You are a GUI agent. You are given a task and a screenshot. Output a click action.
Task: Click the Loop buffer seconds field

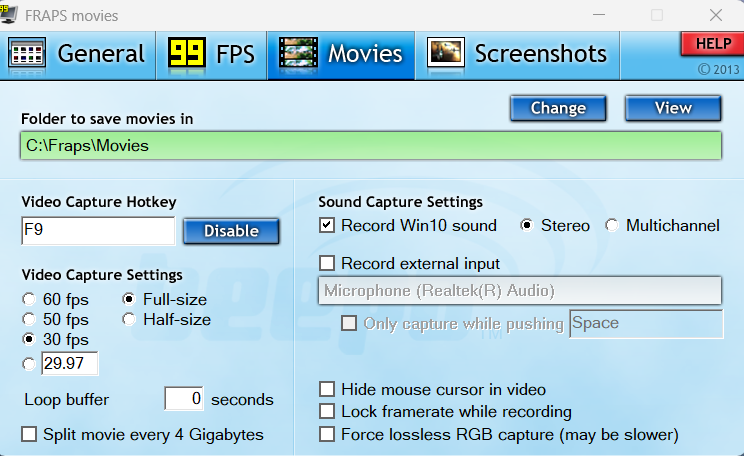(x=184, y=399)
